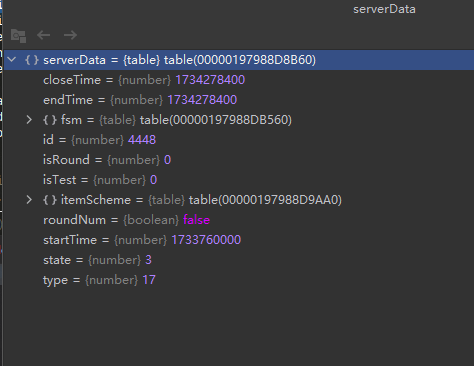Screen dimensions: 474x366
Task: Select the closeTime row
Action: (x=239, y=80)
